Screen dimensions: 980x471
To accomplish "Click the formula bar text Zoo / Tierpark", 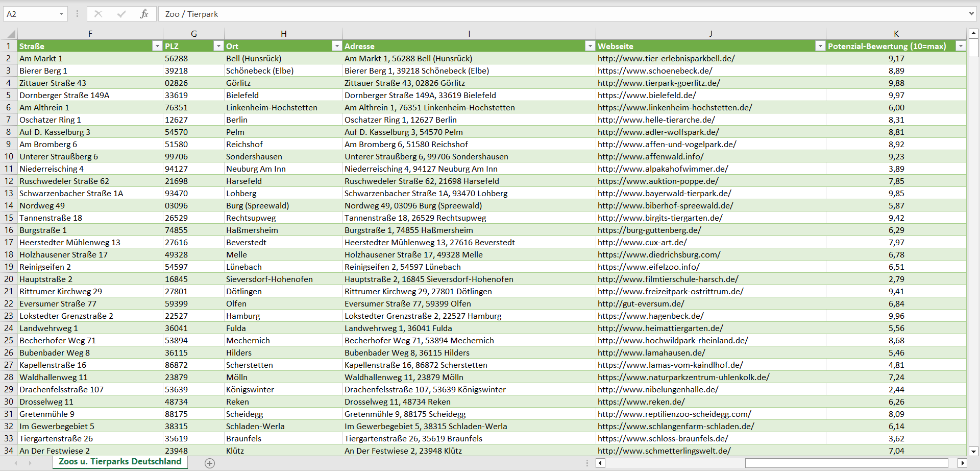I will 191,14.
